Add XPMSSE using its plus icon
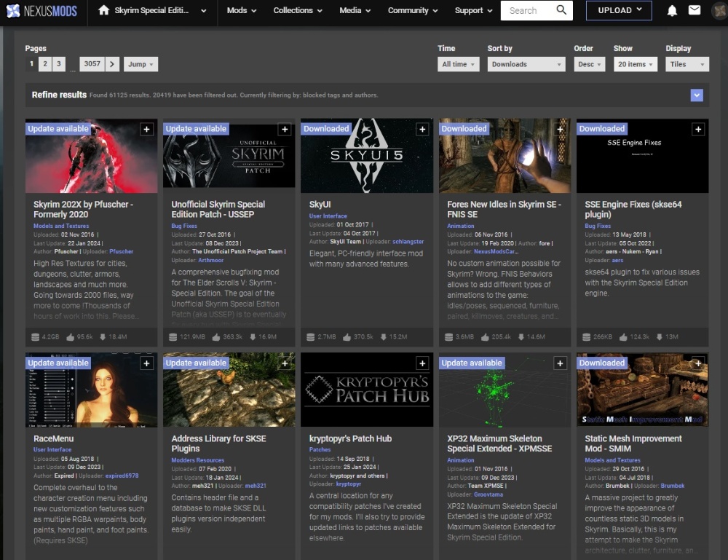This screenshot has width=728, height=560. pyautogui.click(x=560, y=363)
